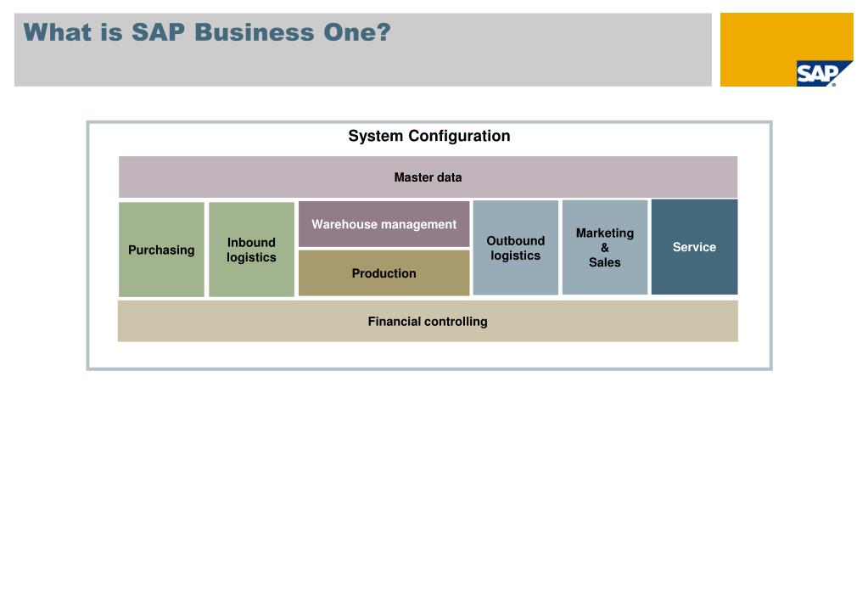Select the Inbound logistics block
Viewport: 868px width, 601px height.
click(251, 250)
